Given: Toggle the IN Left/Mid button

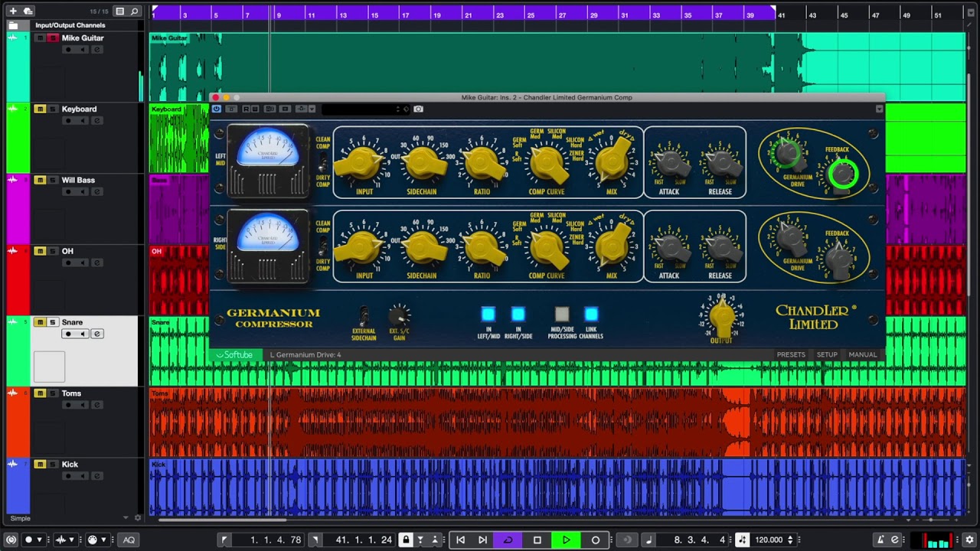Looking at the screenshot, I should click(x=488, y=314).
